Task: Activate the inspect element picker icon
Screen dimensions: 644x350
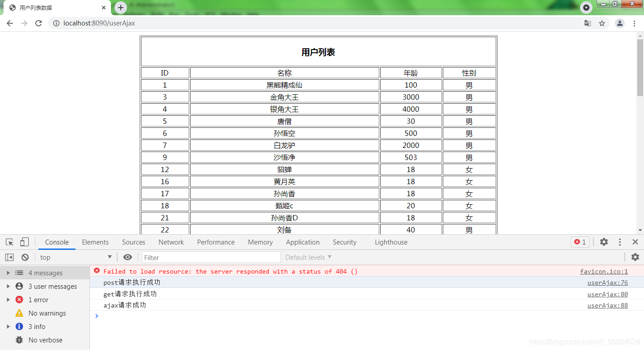Action: [x=10, y=242]
